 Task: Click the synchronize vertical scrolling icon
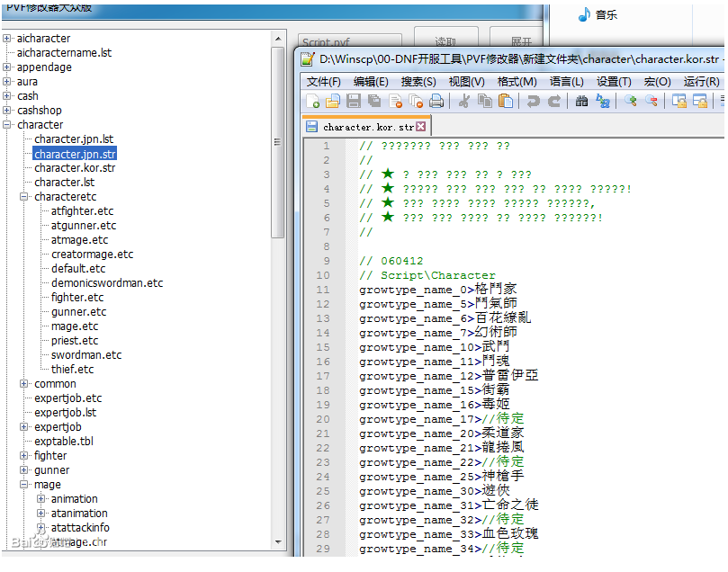tap(679, 101)
